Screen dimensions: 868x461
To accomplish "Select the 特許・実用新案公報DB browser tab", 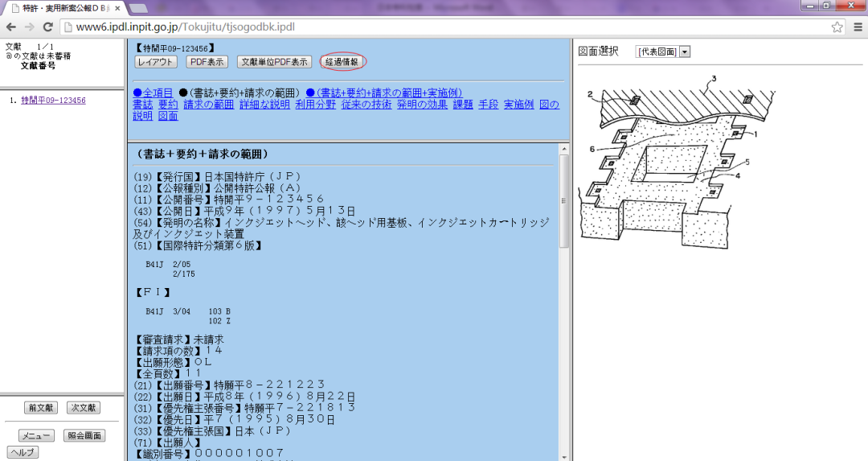I will 66,8.
